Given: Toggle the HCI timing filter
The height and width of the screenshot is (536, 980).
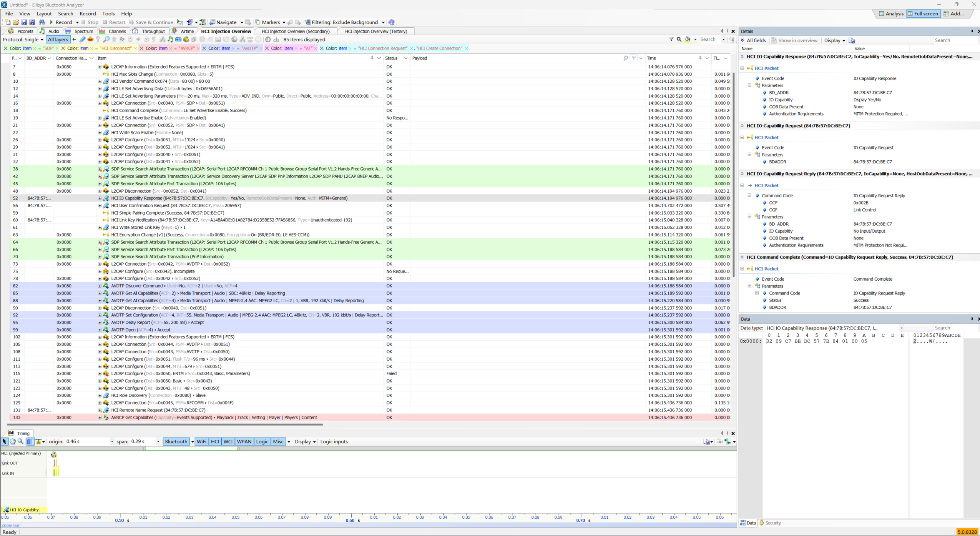Looking at the screenshot, I should [x=215, y=441].
